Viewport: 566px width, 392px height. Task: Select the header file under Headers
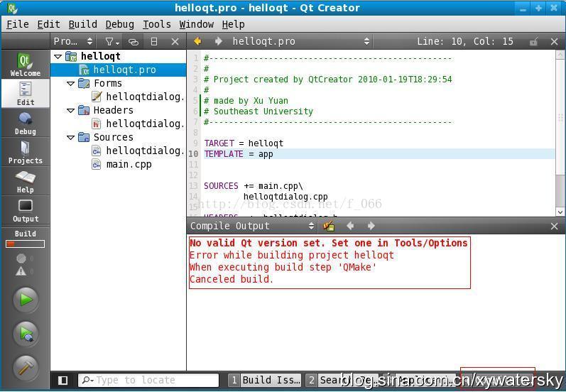tap(138, 124)
